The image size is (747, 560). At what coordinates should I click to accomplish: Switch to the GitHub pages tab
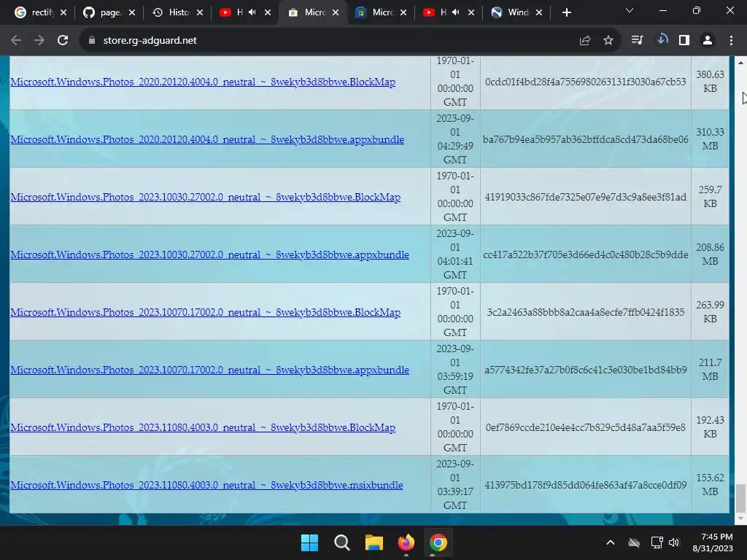[x=108, y=12]
